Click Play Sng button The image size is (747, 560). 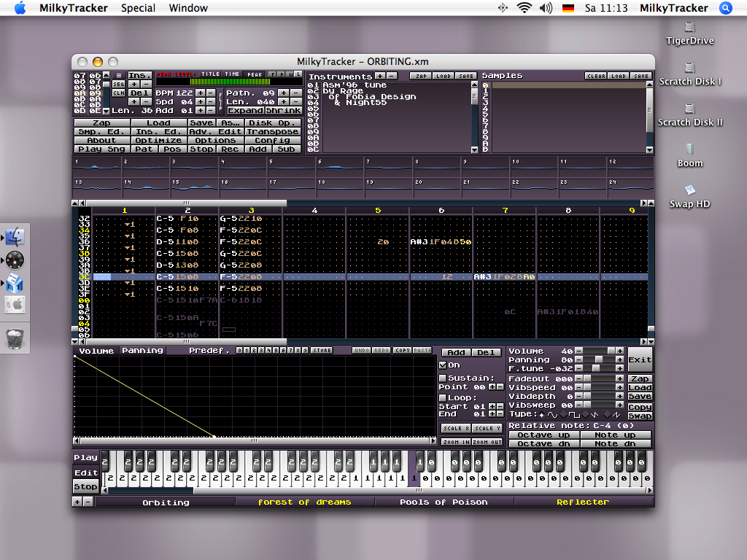(x=101, y=149)
